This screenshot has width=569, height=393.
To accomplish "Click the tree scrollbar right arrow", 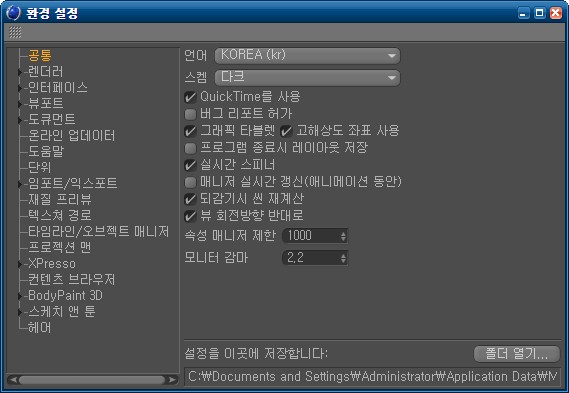I will click(172, 380).
